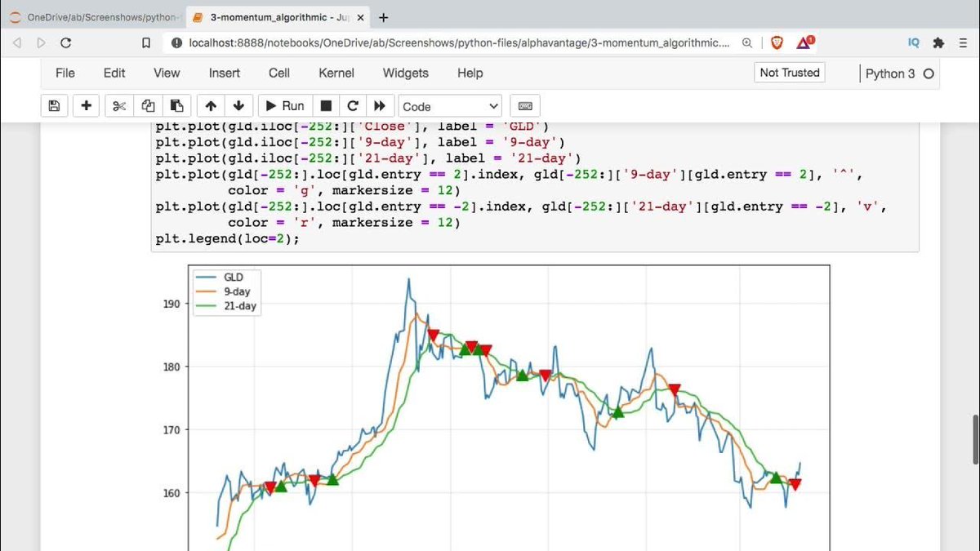Move the selected cell up
This screenshot has height=551, width=980.
click(x=211, y=106)
